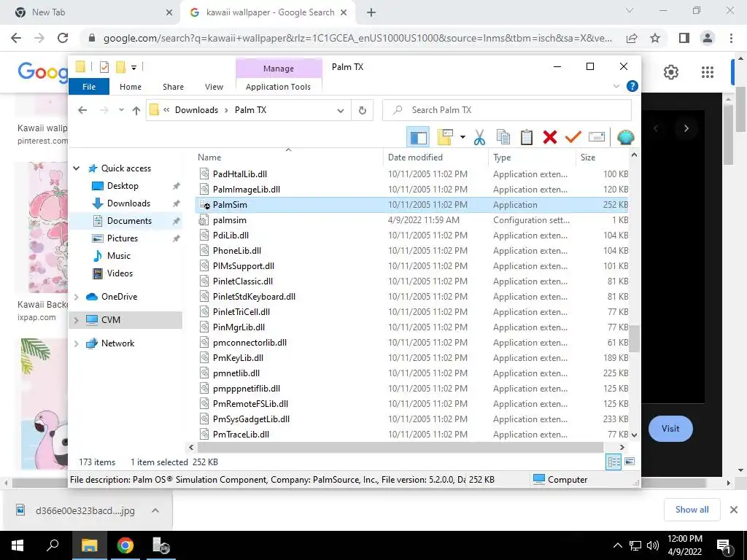Screen dimensions: 747x560
Task: Click the Paste clipboard toolbar icon
Action: click(x=527, y=138)
